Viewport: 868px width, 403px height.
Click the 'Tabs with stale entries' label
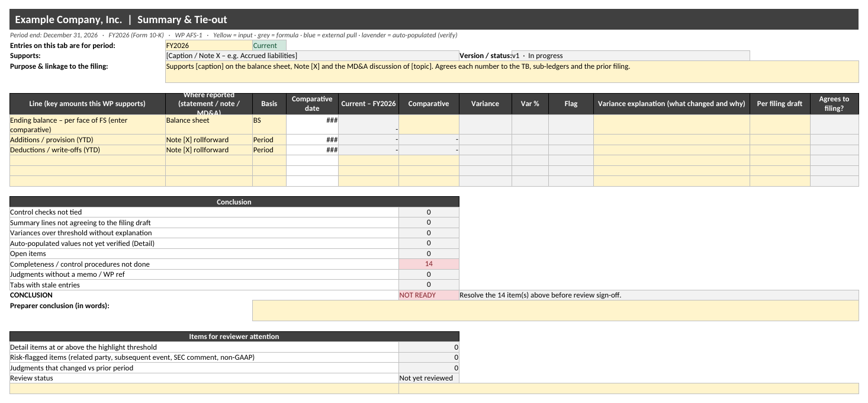coord(204,284)
